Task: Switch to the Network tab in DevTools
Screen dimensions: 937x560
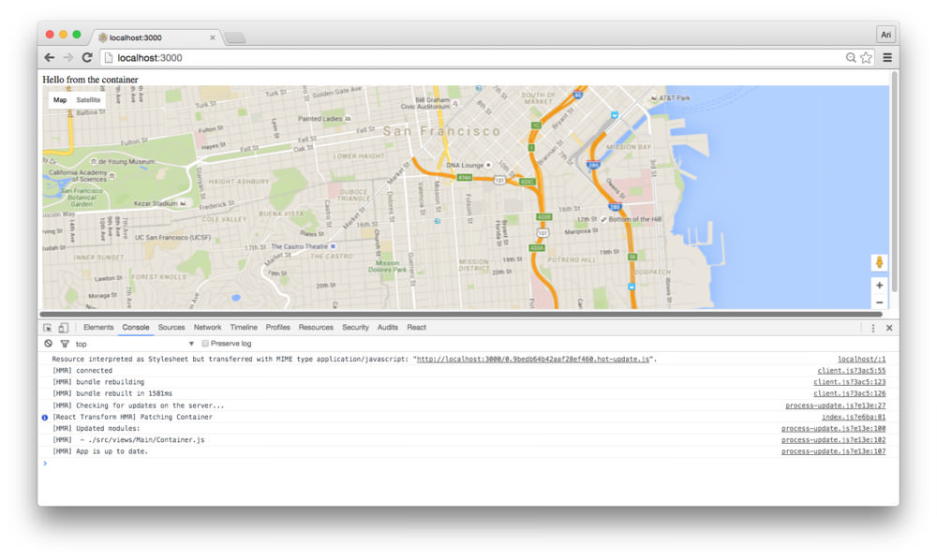Action: [207, 328]
